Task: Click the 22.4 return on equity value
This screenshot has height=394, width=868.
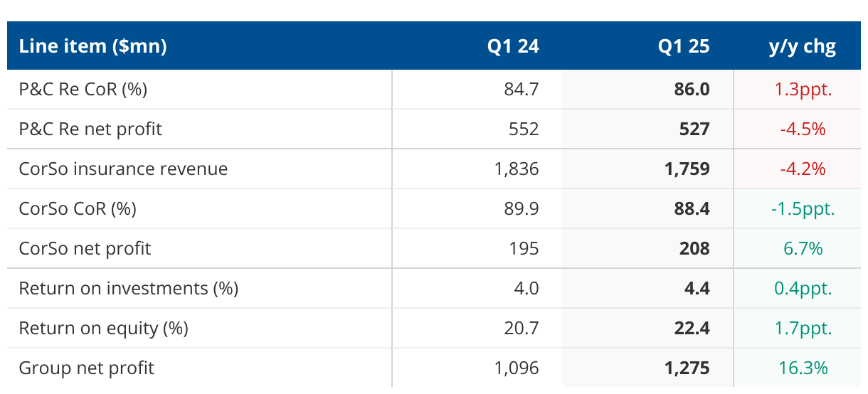Action: 692,329
